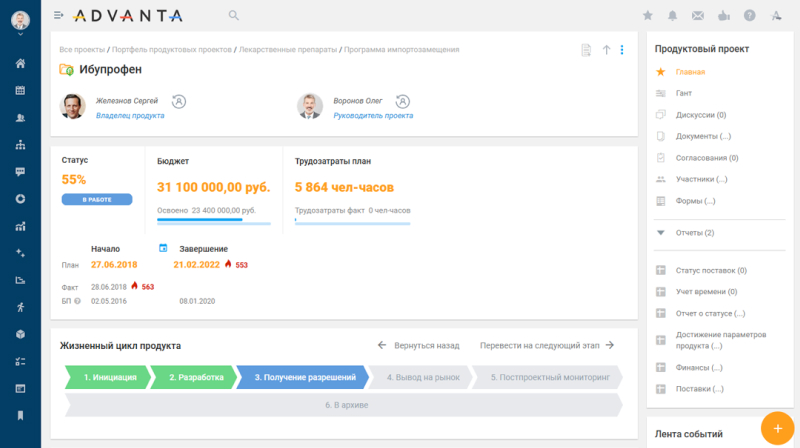Open the Лекарственные препараты breadcrumb link
Viewport: 800px width, 448px height.
click(286, 49)
